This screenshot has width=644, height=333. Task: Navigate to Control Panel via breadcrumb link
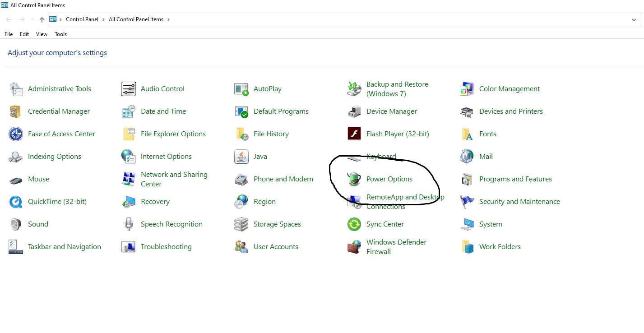click(82, 19)
